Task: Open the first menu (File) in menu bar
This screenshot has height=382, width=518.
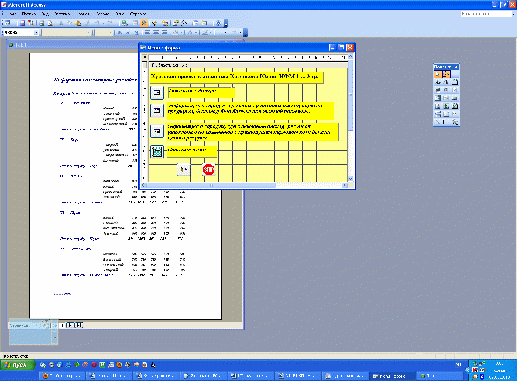Action: click(x=13, y=14)
